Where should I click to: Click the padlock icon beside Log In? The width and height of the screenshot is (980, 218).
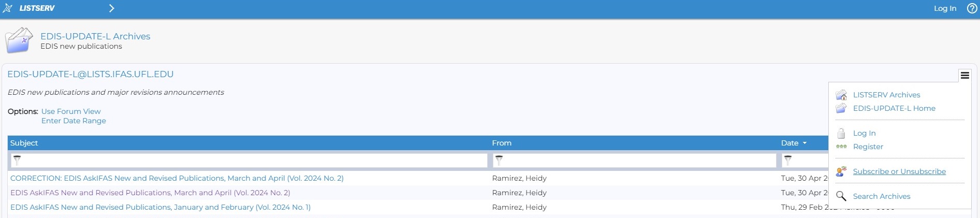tap(841, 133)
